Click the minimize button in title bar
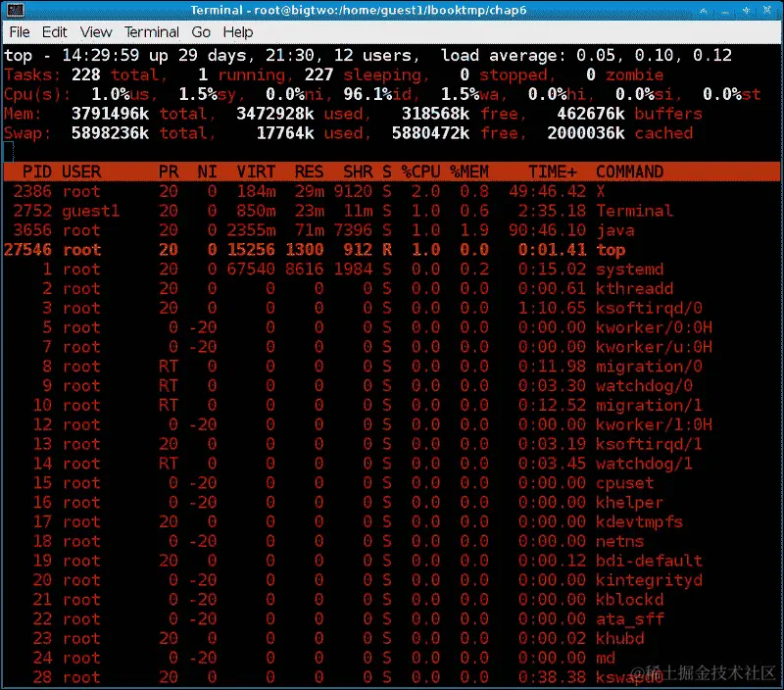Image resolution: width=784 pixels, height=690 pixels. [x=725, y=10]
